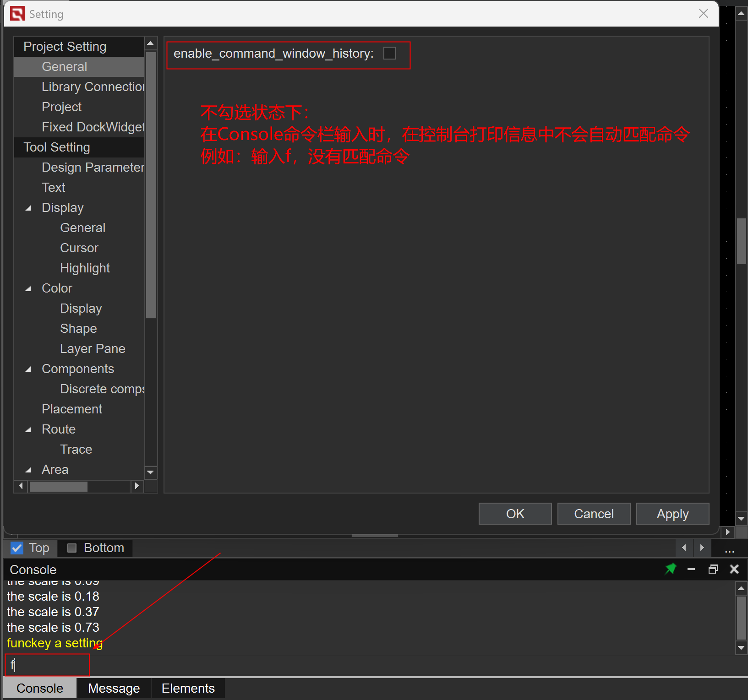Image resolution: width=748 pixels, height=700 pixels.
Task: Open the layer tabs overflow ellipsis menu
Action: 729,548
